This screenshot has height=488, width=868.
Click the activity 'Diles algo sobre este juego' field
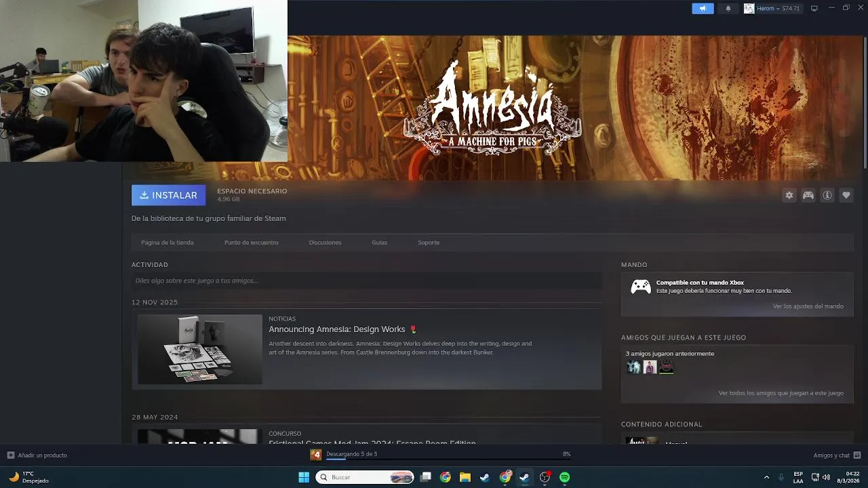coord(366,281)
